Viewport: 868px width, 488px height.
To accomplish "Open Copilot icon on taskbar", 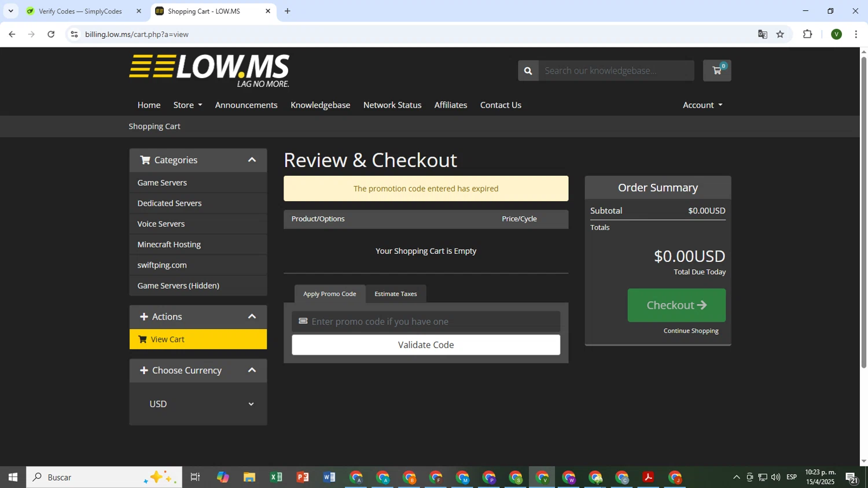I will pos(223,477).
